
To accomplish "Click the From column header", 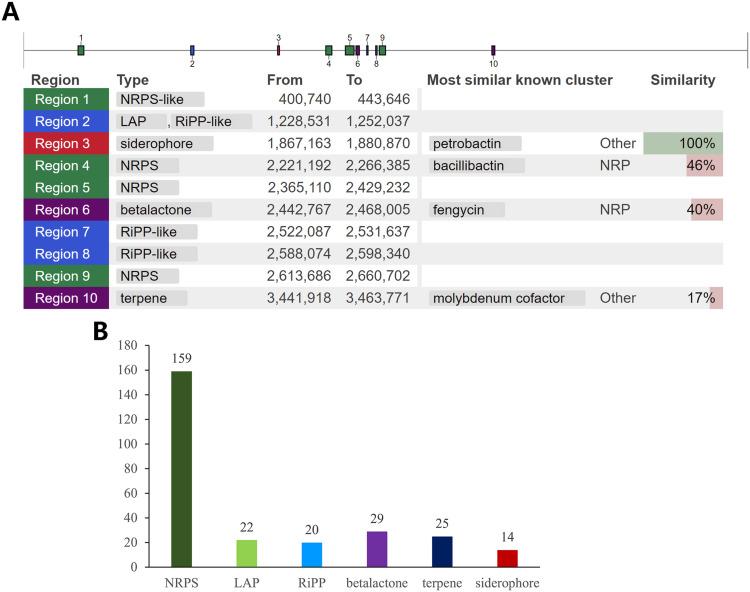I will [285, 80].
